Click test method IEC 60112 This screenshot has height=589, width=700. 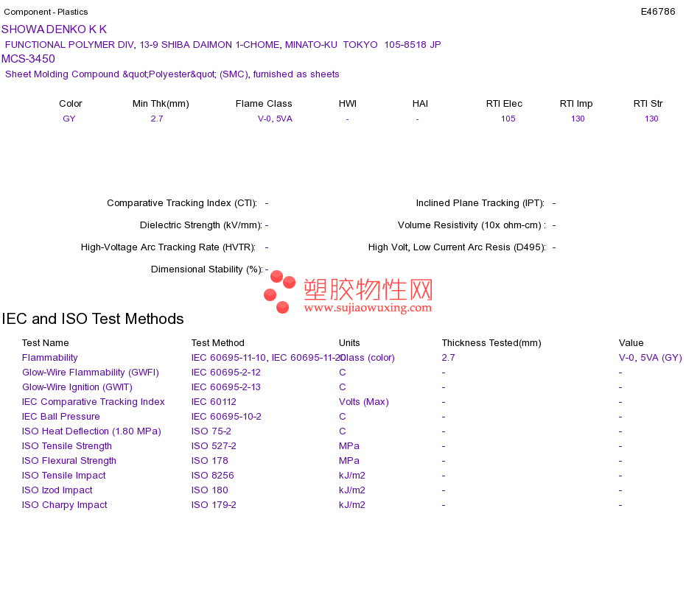click(214, 402)
